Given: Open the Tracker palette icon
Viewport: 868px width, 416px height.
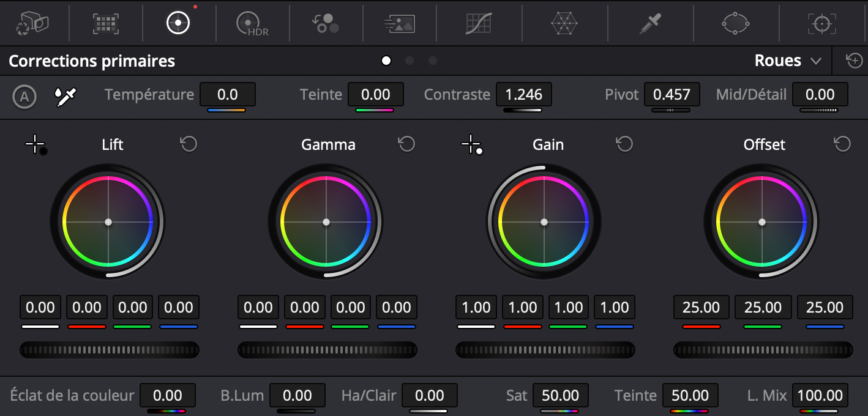Looking at the screenshot, I should point(821,23).
